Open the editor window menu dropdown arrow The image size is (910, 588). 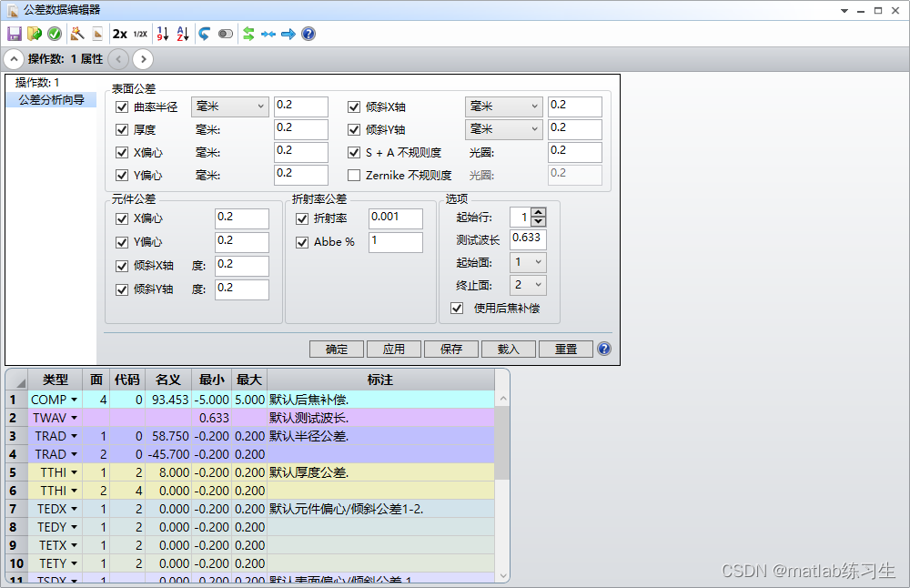tap(844, 10)
